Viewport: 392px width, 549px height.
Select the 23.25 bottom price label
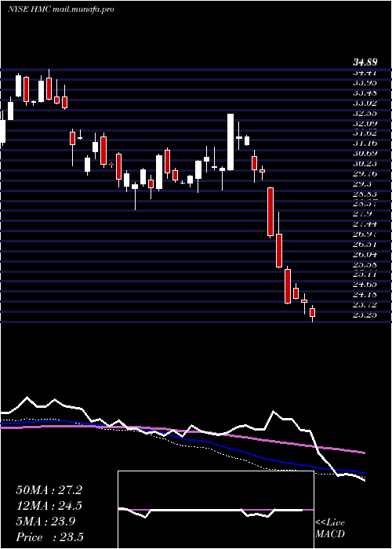click(x=365, y=315)
